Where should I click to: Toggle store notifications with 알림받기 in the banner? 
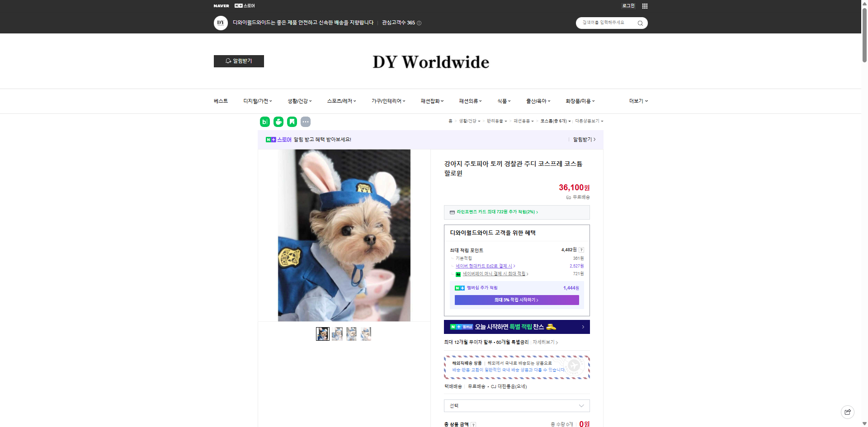(582, 140)
